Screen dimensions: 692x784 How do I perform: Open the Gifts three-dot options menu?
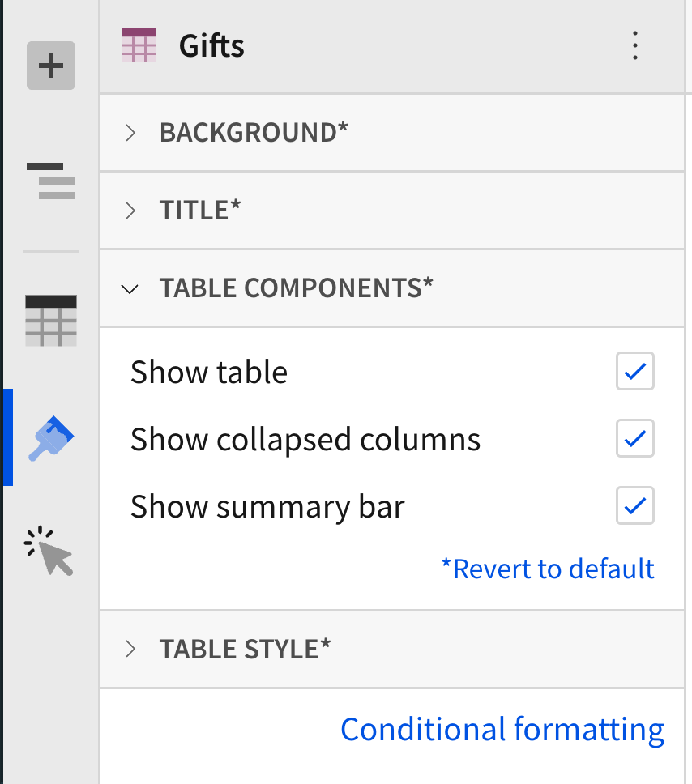(x=635, y=45)
